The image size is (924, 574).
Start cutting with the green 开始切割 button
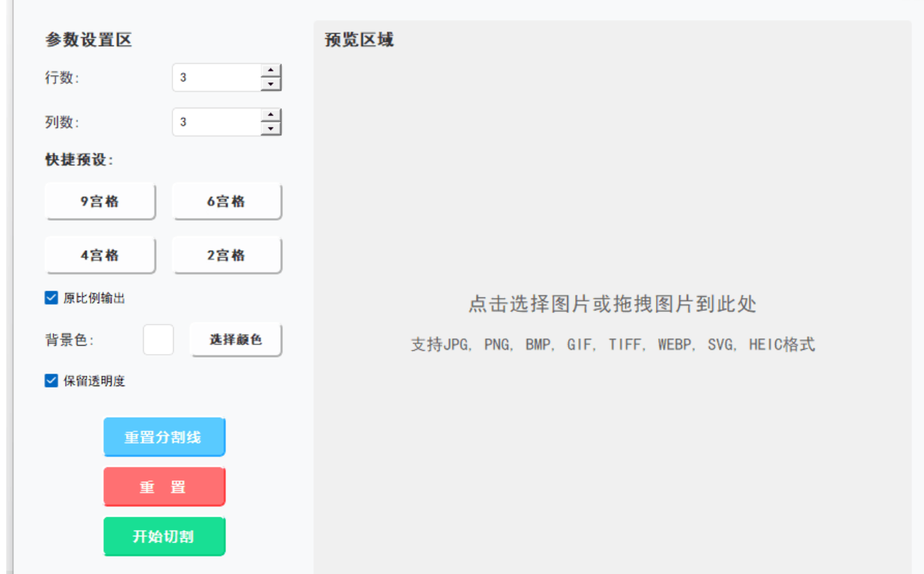tap(164, 536)
